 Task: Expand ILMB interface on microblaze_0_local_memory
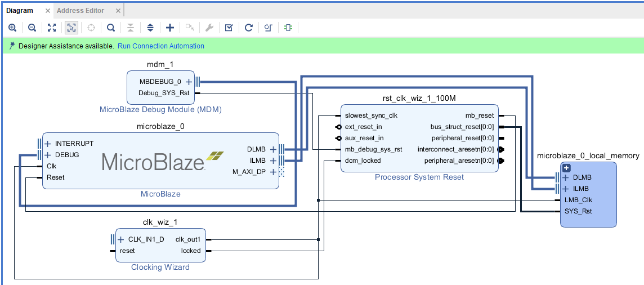coord(566,189)
